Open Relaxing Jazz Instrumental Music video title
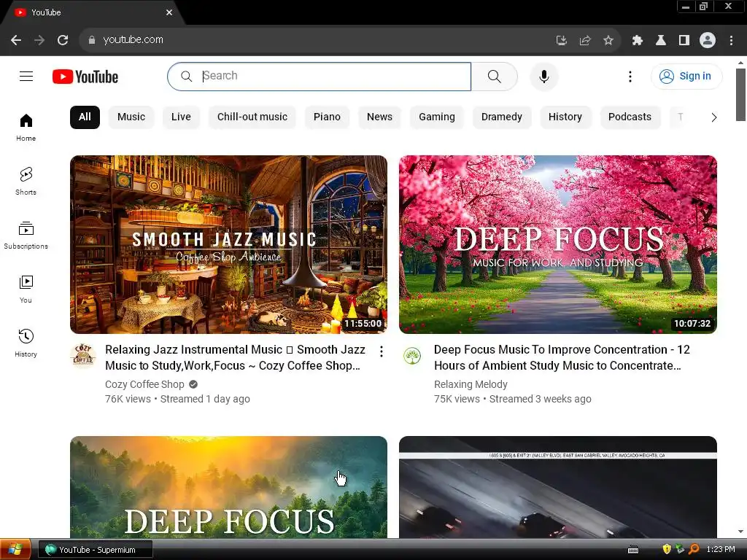This screenshot has width=747, height=560. [235, 357]
